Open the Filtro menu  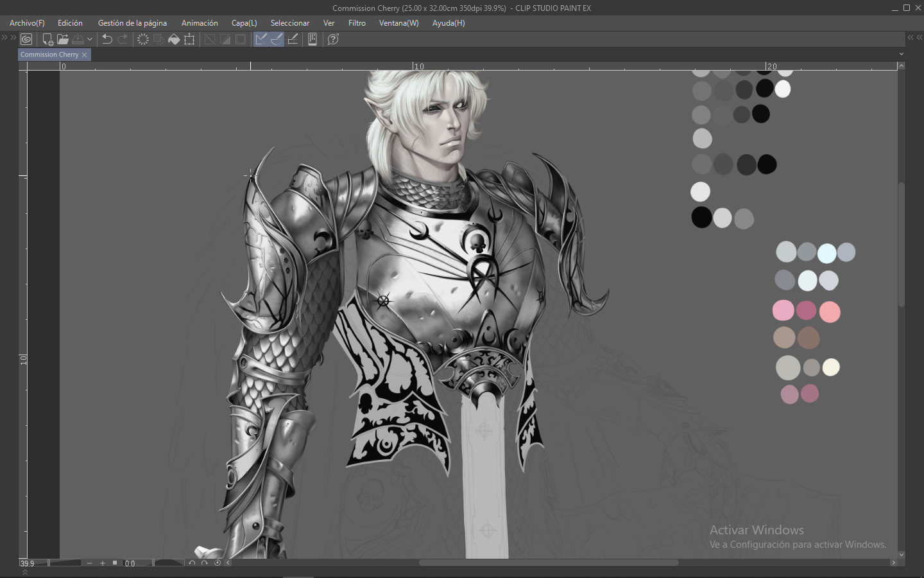coord(357,23)
